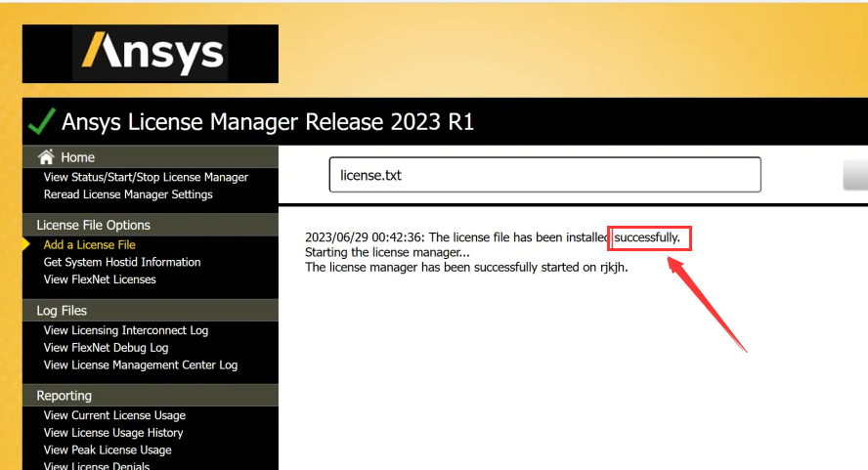Open View License Usage History
The width and height of the screenshot is (868, 470).
[113, 432]
